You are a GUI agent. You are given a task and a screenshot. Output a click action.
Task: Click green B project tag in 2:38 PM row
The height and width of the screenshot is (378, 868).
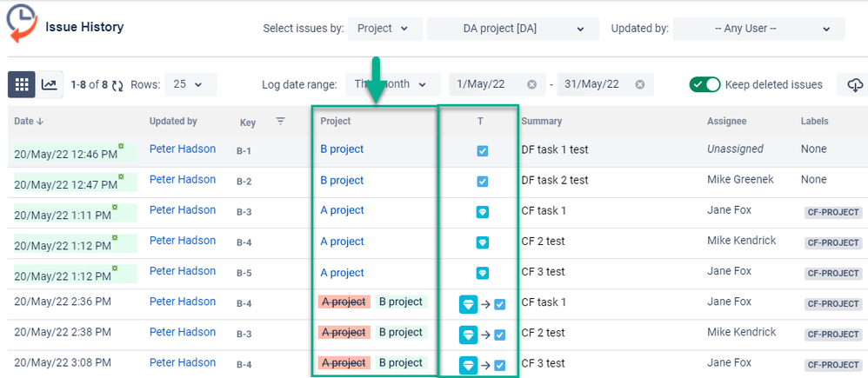point(401,333)
